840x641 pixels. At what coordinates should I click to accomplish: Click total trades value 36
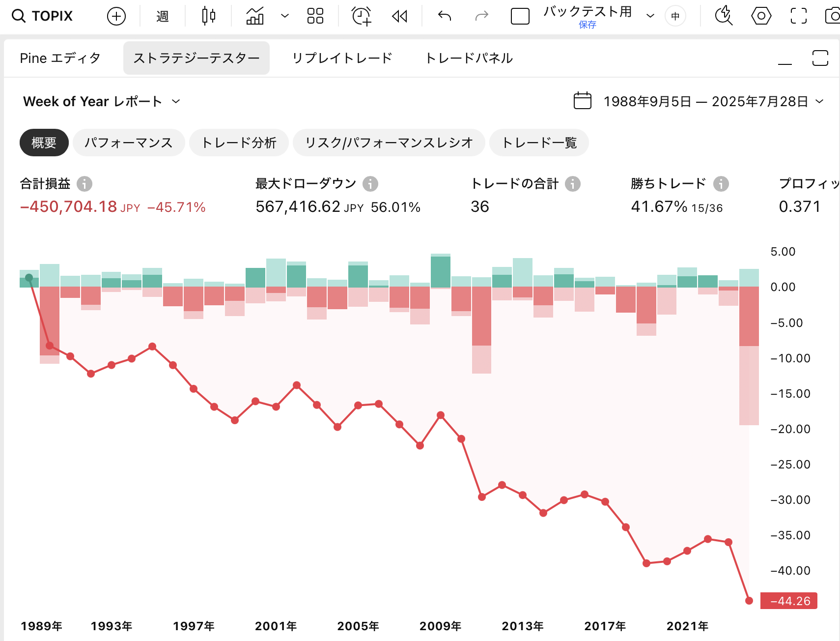pos(480,207)
